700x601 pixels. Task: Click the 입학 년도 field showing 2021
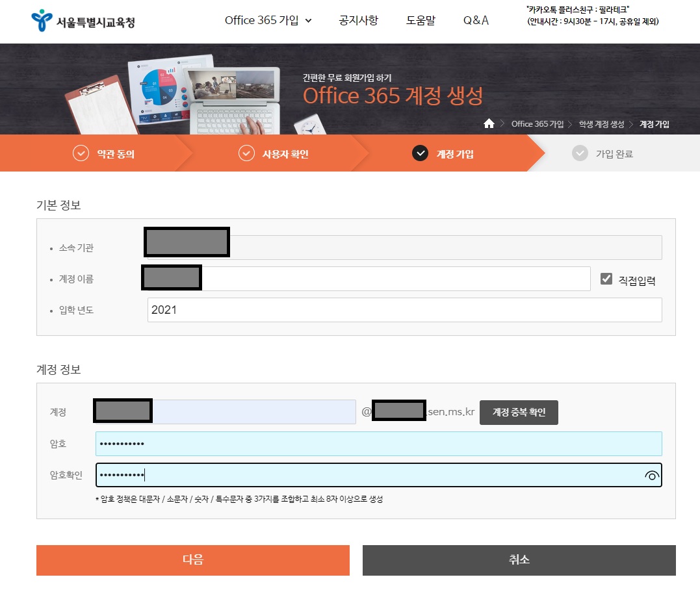pos(404,310)
